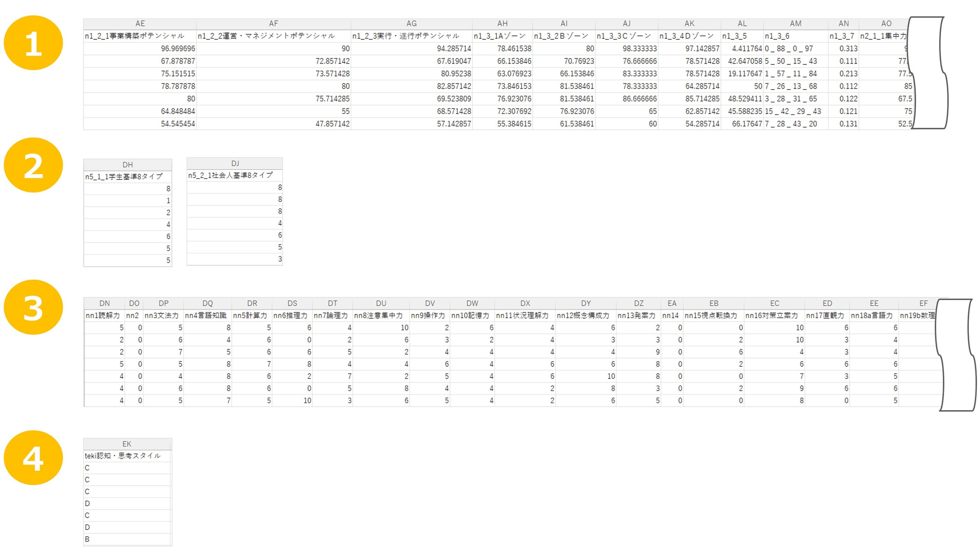The width and height of the screenshot is (980, 551).
Task: Select the n1_2_3実行・遂行ポテンシャル header cell
Action: click(x=412, y=36)
